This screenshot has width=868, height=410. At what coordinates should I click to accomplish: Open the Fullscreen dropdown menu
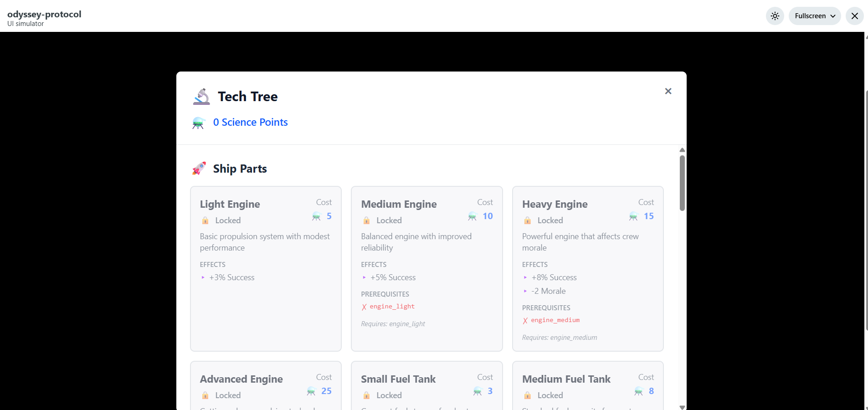point(815,16)
